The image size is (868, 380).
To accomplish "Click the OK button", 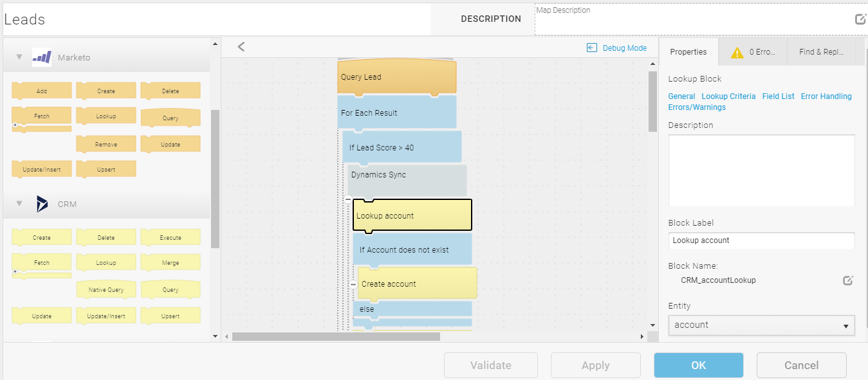I will coord(697,365).
